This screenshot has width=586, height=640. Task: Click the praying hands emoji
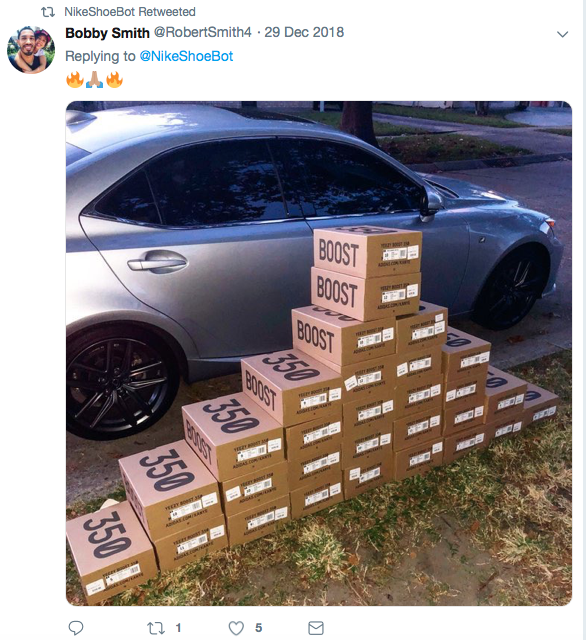[94, 79]
